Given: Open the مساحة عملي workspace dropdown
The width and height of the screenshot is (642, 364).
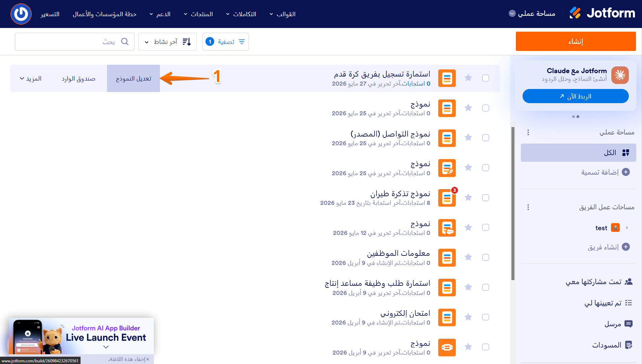Looking at the screenshot, I should [x=532, y=13].
